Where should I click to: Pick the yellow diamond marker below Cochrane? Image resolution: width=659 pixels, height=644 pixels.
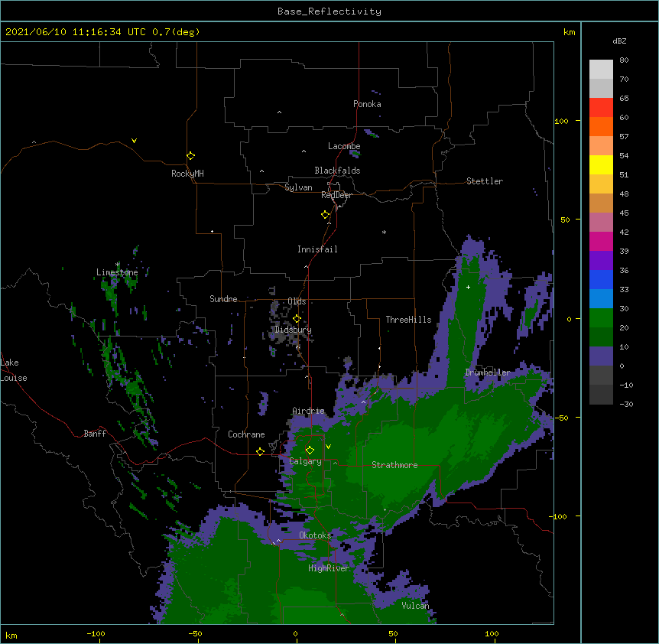click(x=260, y=452)
